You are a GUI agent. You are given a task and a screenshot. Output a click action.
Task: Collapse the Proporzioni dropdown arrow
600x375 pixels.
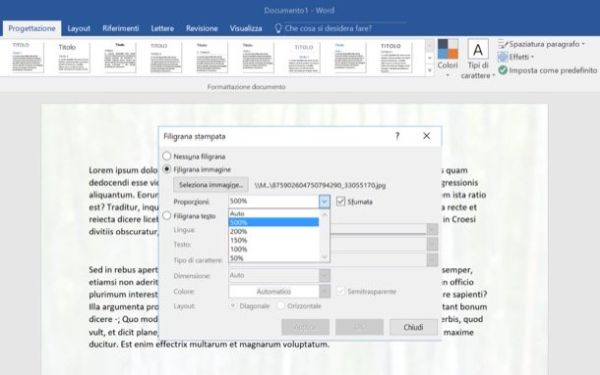(x=324, y=201)
